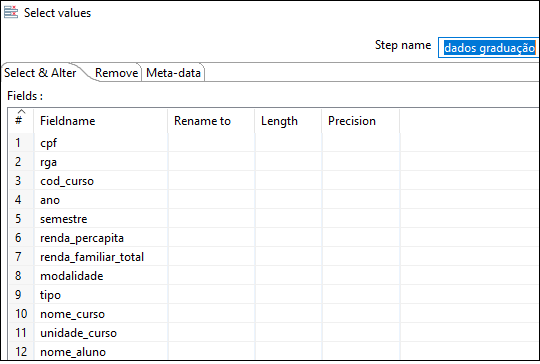Viewport: 540px width, 364px height.
Task: Click the Select values window icon
Action: point(11,12)
